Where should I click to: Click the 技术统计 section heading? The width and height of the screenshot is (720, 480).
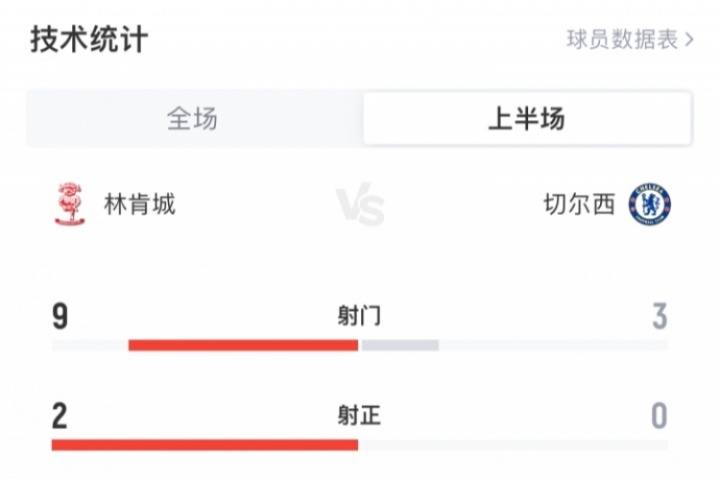coord(89,39)
